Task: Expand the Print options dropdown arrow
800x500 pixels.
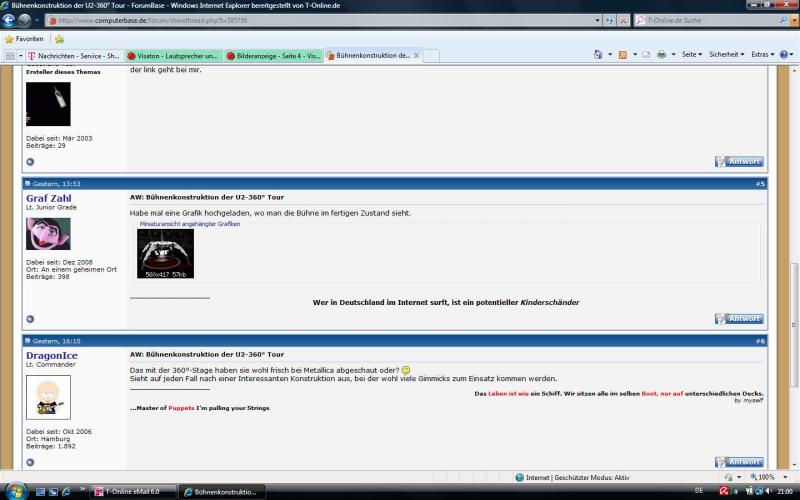Action: pyautogui.click(x=673, y=55)
